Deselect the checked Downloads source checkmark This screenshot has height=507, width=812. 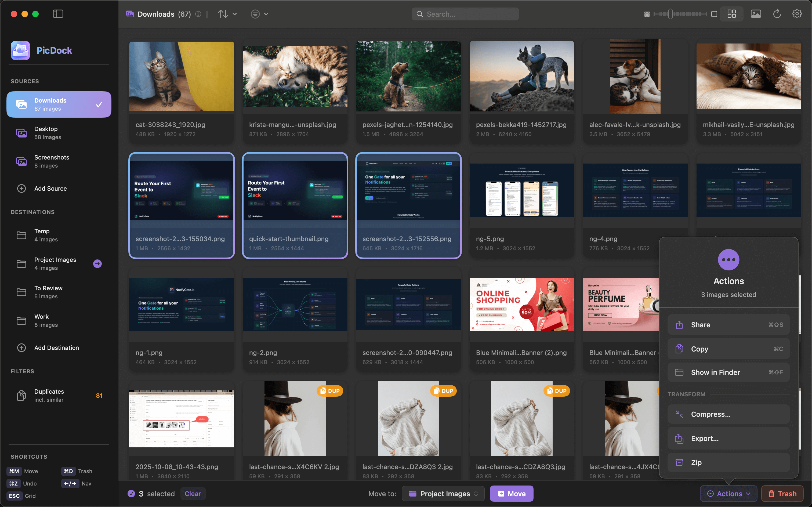[x=99, y=104]
